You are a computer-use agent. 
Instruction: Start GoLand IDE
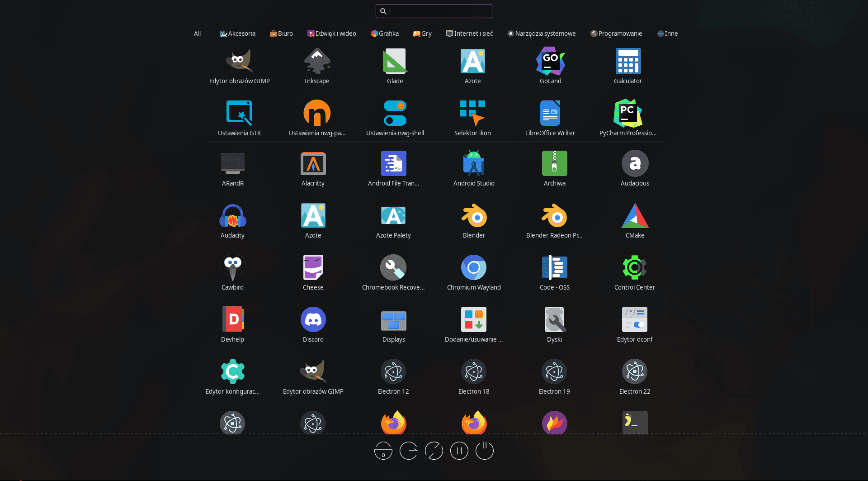[x=550, y=66]
